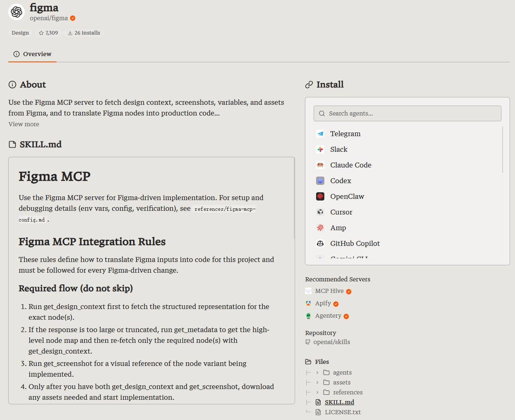The image size is (515, 420).
Task: Select Amp in the agent list
Action: (x=407, y=228)
